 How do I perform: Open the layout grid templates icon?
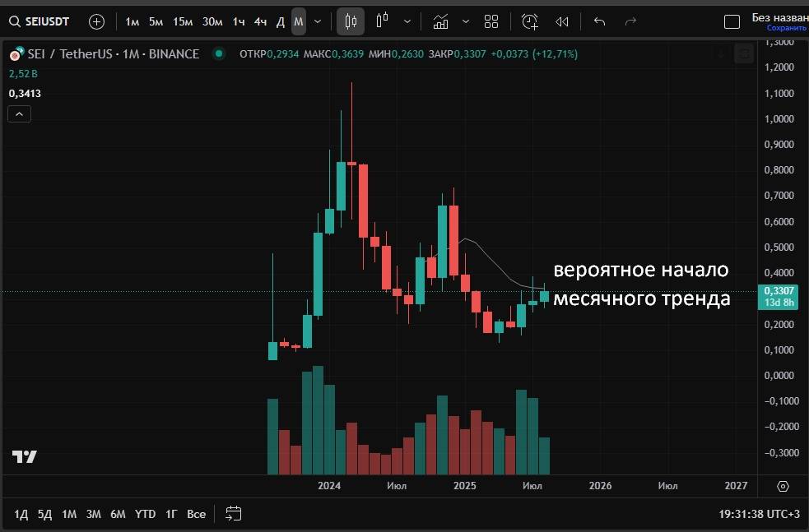point(491,21)
